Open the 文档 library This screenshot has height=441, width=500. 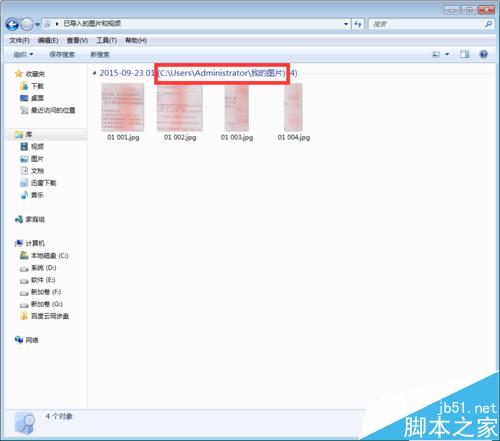[x=37, y=171]
